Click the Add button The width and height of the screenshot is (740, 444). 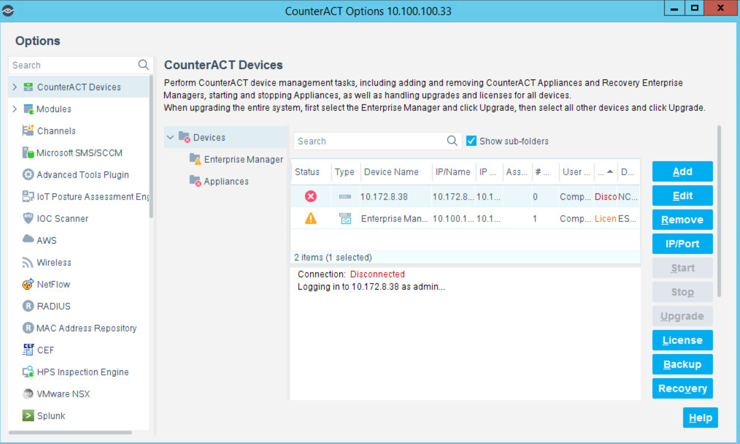pos(682,171)
